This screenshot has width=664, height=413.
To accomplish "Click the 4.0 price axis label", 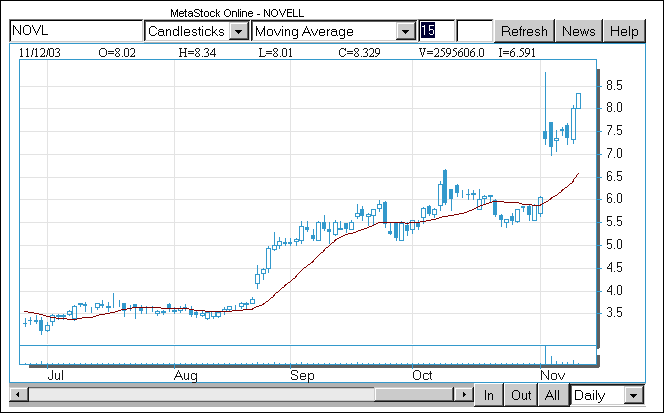I will pyautogui.click(x=614, y=290).
